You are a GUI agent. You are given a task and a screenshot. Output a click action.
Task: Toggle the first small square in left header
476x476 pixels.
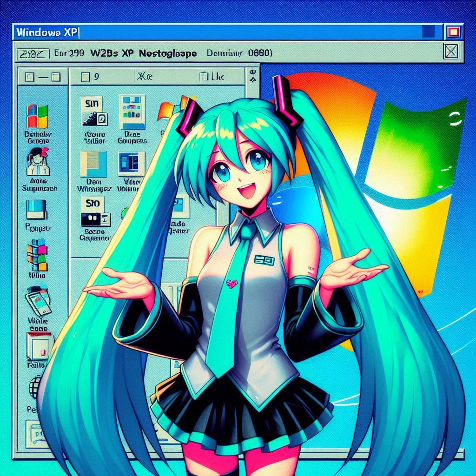tap(29, 77)
